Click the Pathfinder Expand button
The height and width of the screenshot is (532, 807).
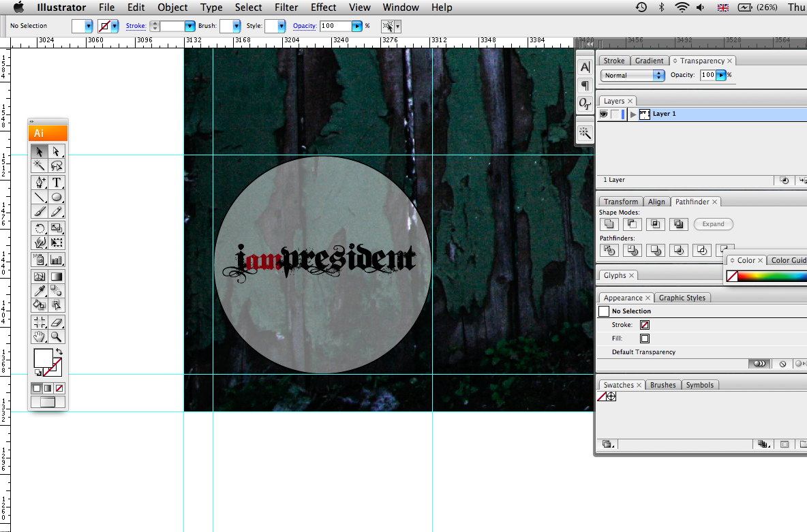pyautogui.click(x=714, y=224)
